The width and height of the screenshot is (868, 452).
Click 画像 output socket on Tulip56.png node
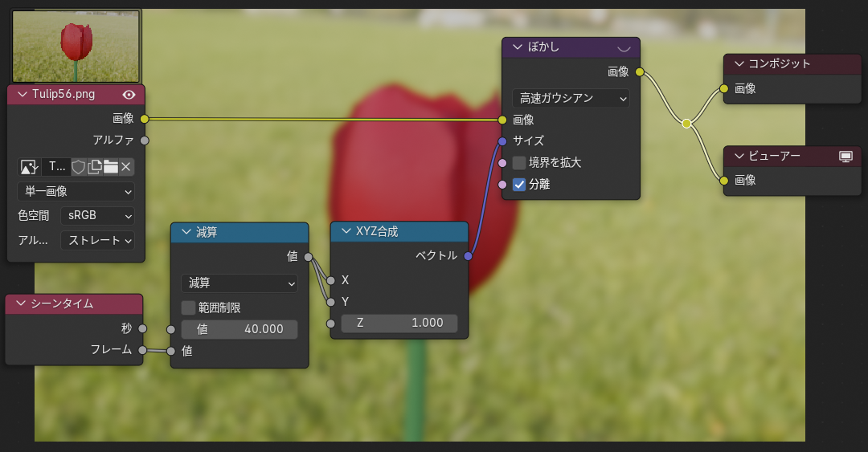pos(145,119)
